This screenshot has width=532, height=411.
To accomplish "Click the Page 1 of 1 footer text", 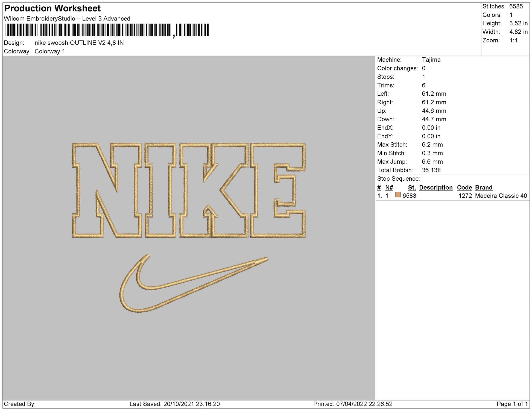I will [x=512, y=404].
